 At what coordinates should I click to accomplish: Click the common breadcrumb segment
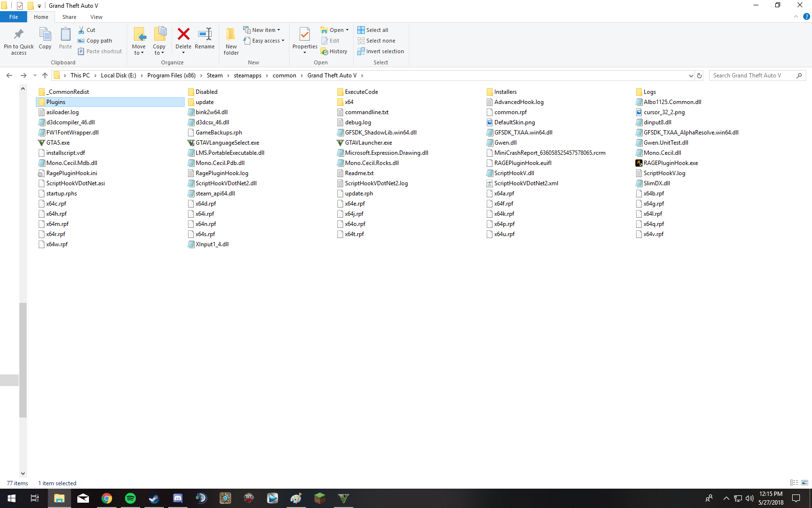(x=284, y=75)
